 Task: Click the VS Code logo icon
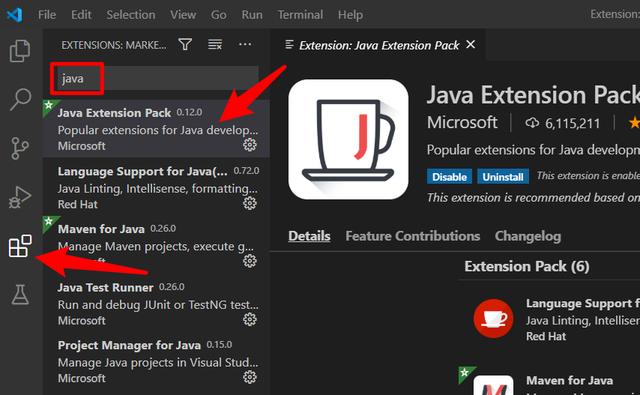coord(15,15)
